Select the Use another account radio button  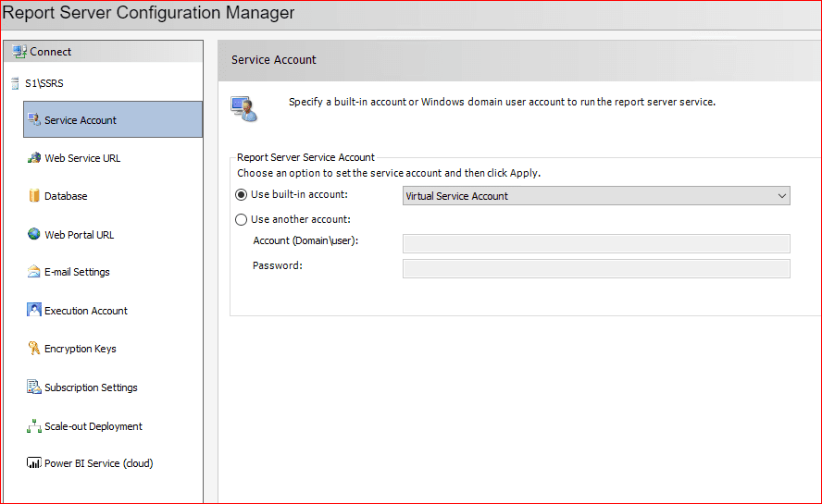tap(242, 220)
